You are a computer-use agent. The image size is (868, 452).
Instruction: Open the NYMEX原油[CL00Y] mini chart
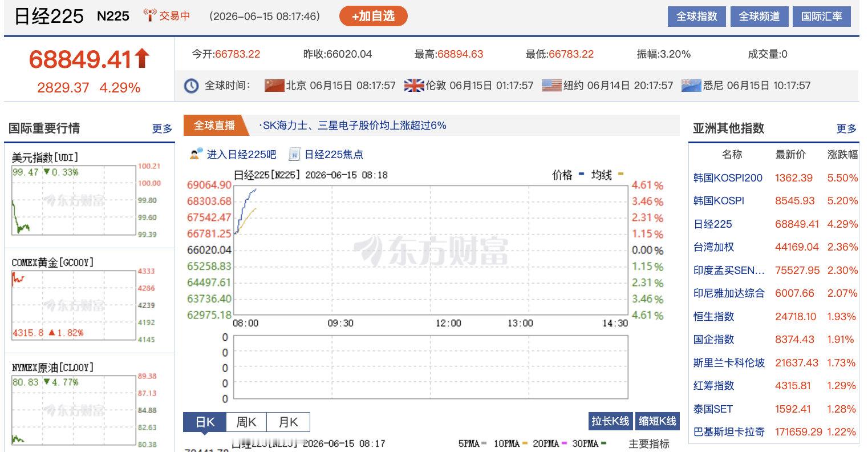point(86,405)
